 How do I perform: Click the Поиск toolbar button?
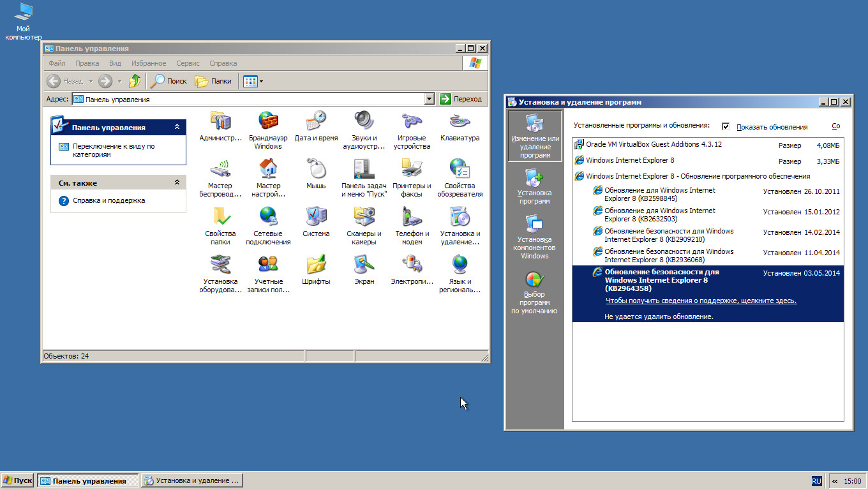[169, 81]
